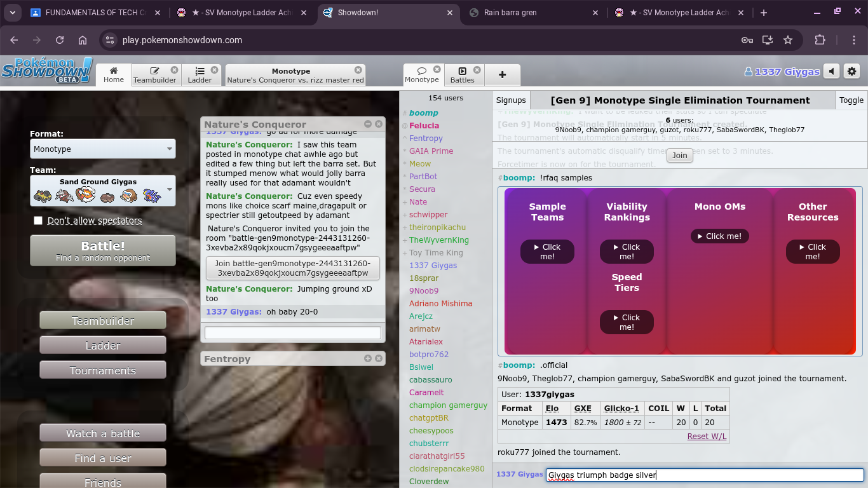Open options via the gear icon
This screenshot has height=488, width=868.
click(x=851, y=72)
